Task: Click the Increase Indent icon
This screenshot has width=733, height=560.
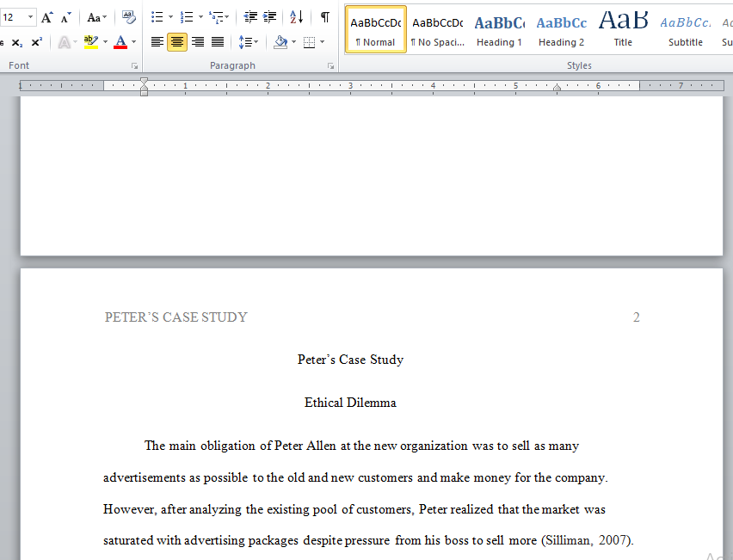Action: [x=270, y=18]
